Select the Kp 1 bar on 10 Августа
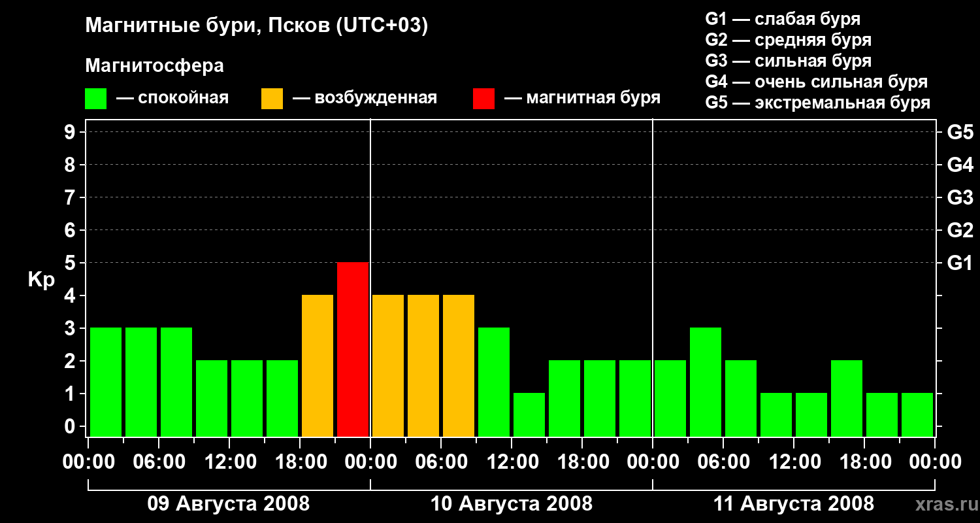The height and width of the screenshot is (523, 980). (529, 414)
